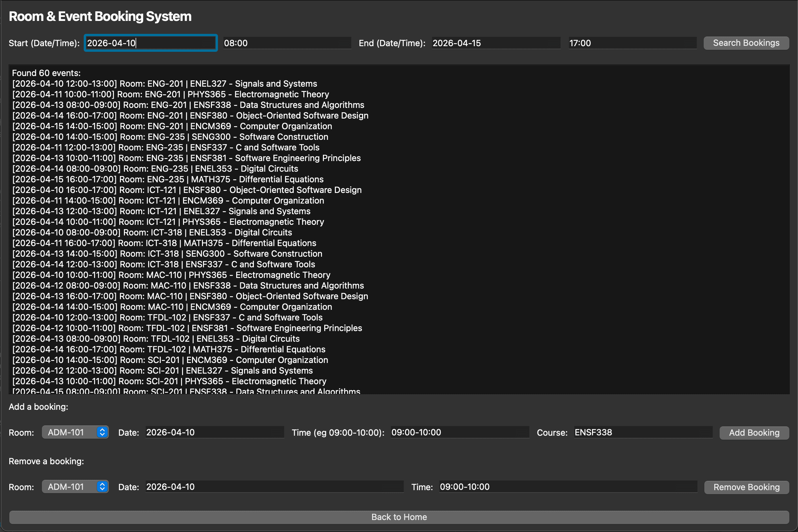The width and height of the screenshot is (798, 532).
Task: Click the Add Booking button
Action: click(754, 433)
